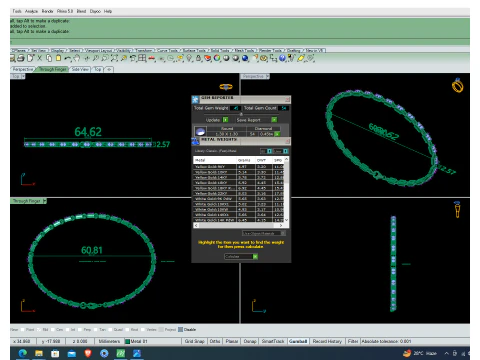Click the grey shaded sphere icon

[x=226, y=58]
